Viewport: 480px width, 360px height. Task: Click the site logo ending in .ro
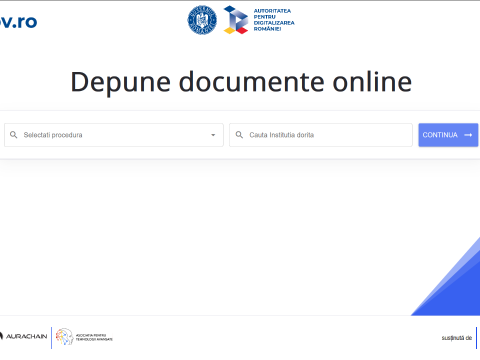pos(18,21)
